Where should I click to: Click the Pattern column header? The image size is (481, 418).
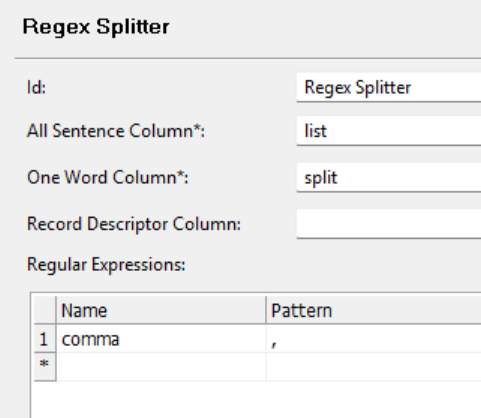click(374, 310)
